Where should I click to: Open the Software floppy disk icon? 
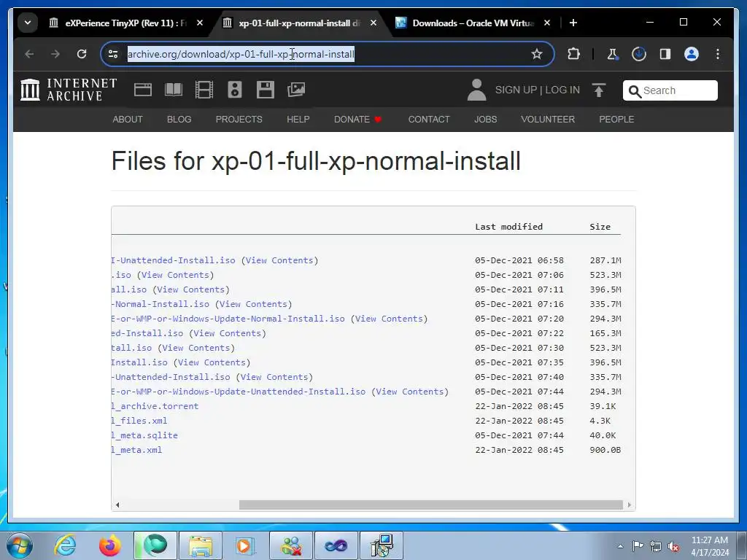click(x=266, y=90)
